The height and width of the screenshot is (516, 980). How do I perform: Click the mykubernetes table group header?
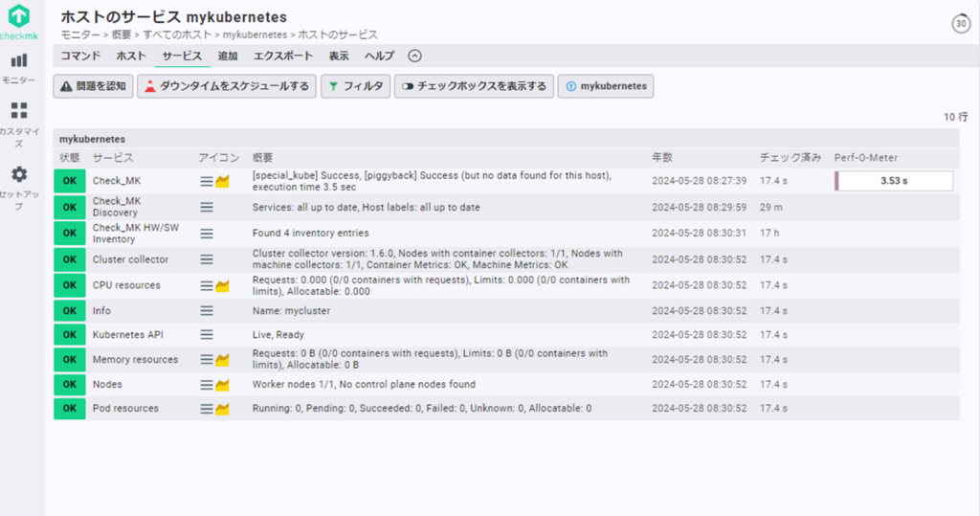click(506, 139)
